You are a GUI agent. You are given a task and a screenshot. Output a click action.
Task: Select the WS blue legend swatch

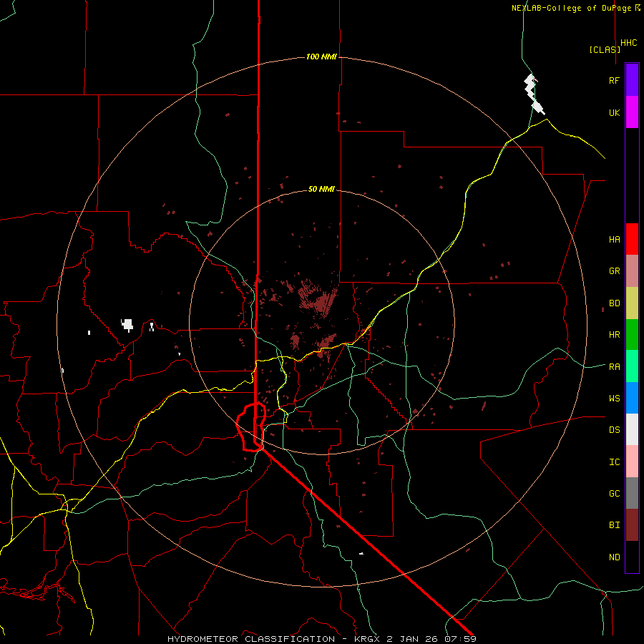632,398
